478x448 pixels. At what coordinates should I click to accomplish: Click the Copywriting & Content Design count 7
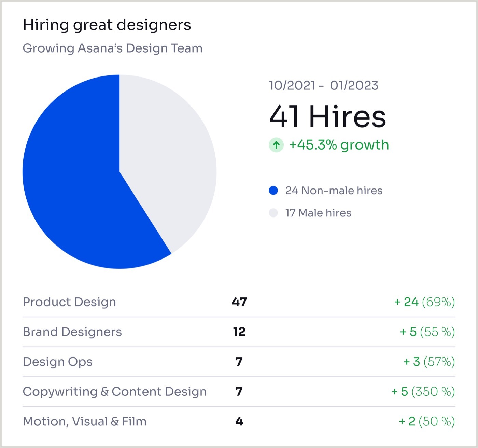(x=239, y=392)
